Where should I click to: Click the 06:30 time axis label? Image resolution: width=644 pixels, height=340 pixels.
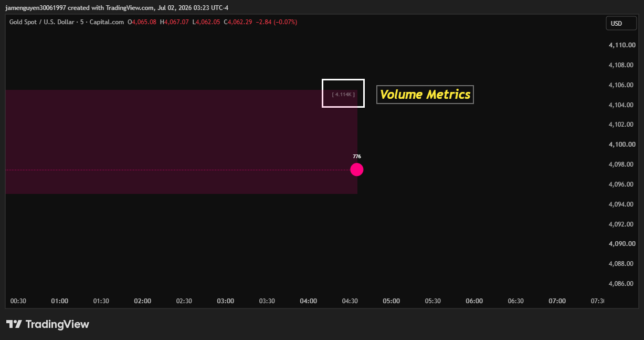[516, 301]
